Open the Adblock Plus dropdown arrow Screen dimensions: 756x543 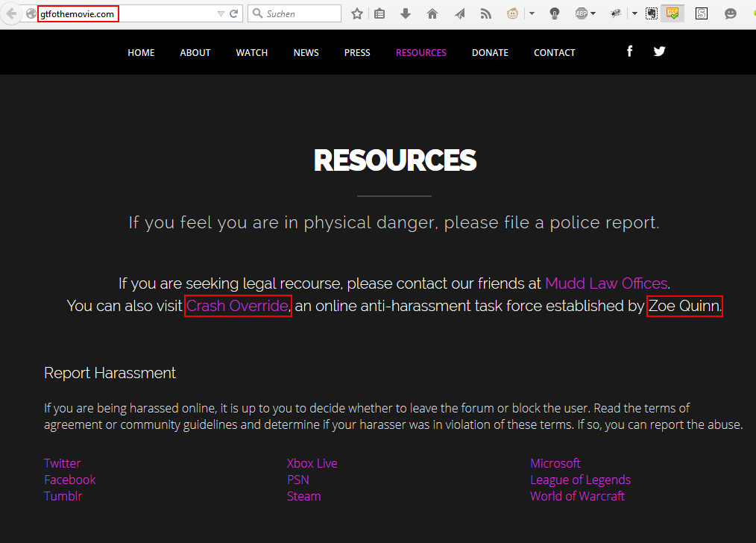tap(593, 13)
